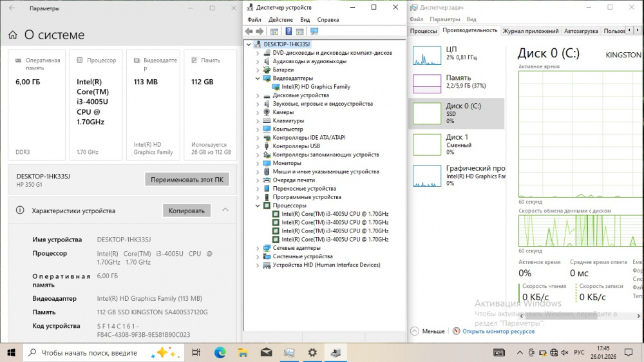644x362 pixels.
Task: Click the home icon beside О системе
Action: [x=13, y=35]
